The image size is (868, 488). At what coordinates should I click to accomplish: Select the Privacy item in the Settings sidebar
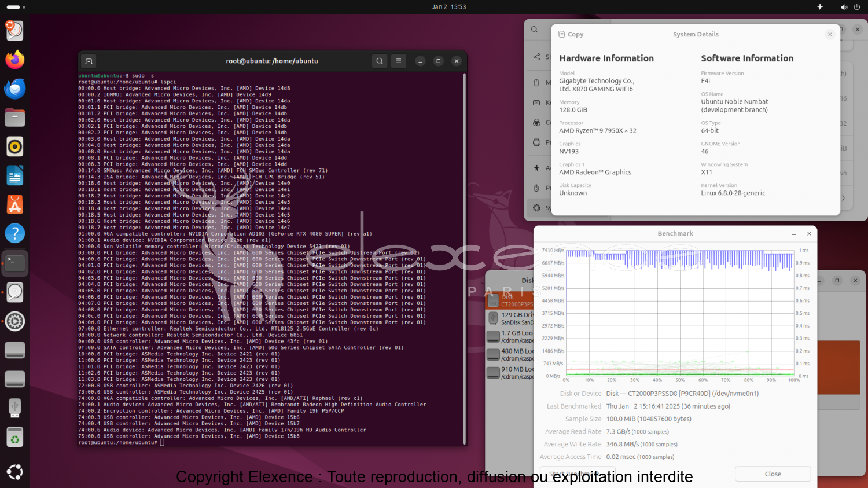click(x=542, y=188)
